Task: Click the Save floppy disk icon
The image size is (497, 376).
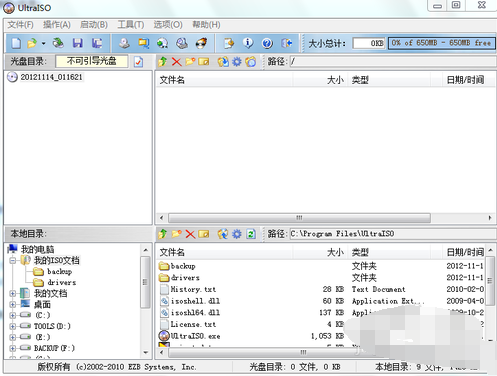Action: click(x=77, y=43)
